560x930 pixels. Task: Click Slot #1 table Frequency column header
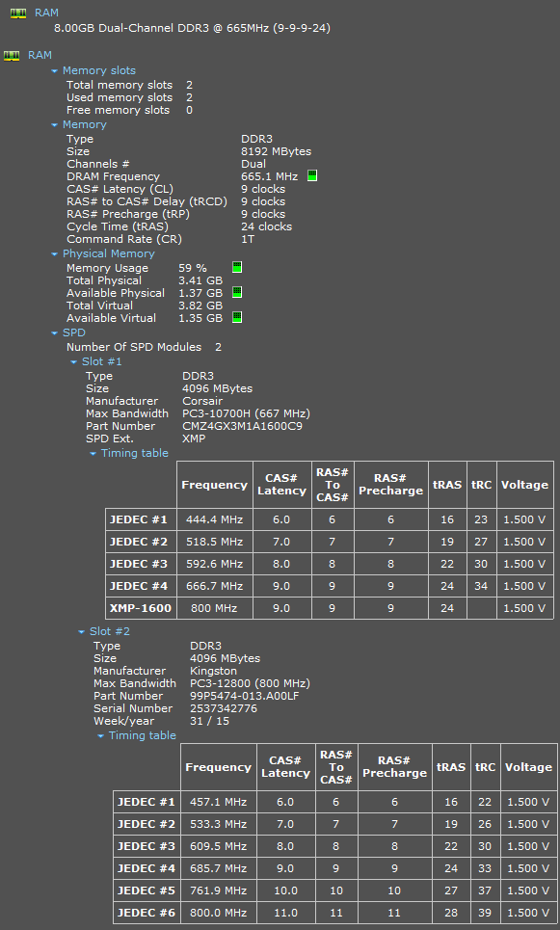pos(215,485)
